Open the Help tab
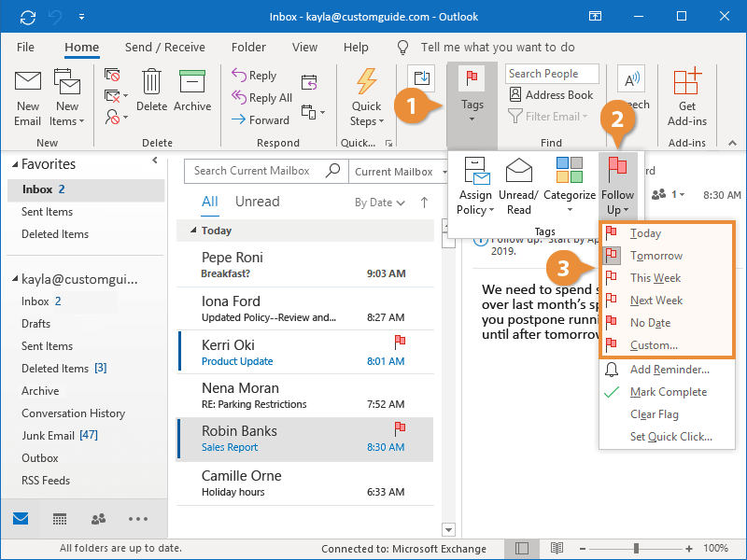The width and height of the screenshot is (747, 560). (x=356, y=48)
